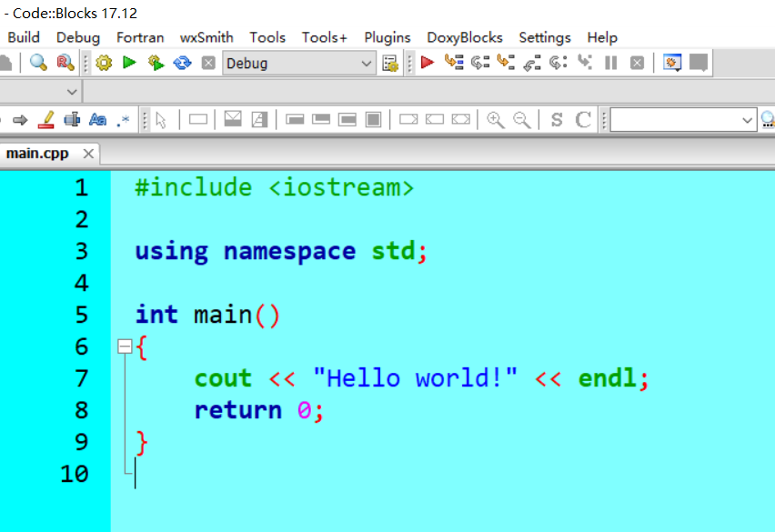
Task: Click the zoom in icon
Action: [495, 120]
